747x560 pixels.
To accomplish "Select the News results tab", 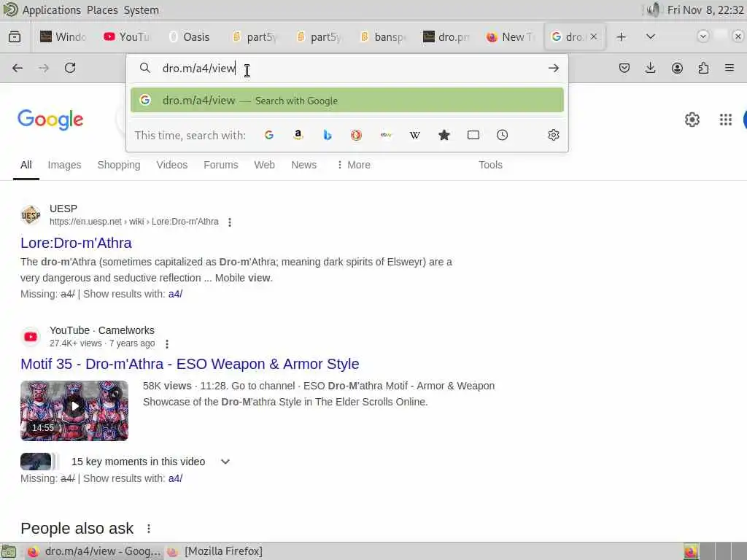I will (x=304, y=165).
